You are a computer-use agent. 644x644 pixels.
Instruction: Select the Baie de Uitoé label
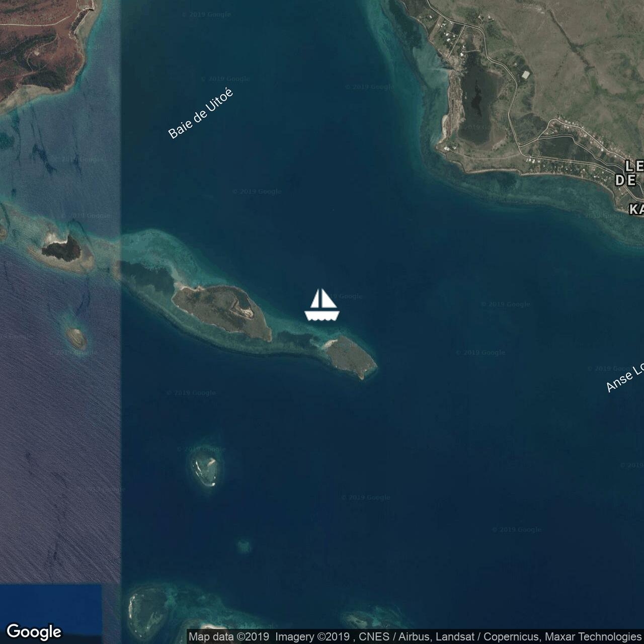200,113
